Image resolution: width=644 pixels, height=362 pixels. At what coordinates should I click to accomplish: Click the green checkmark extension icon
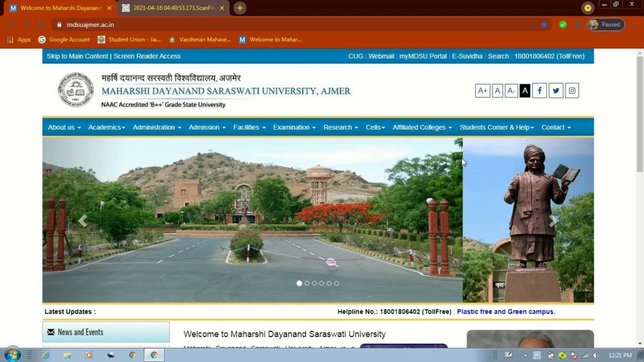pyautogui.click(x=563, y=25)
